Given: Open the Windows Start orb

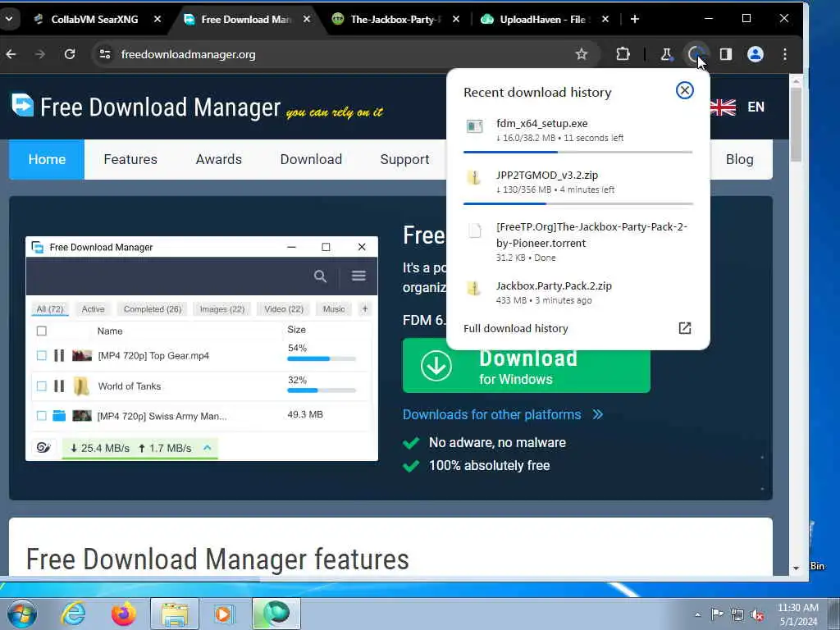Looking at the screenshot, I should pos(22,614).
